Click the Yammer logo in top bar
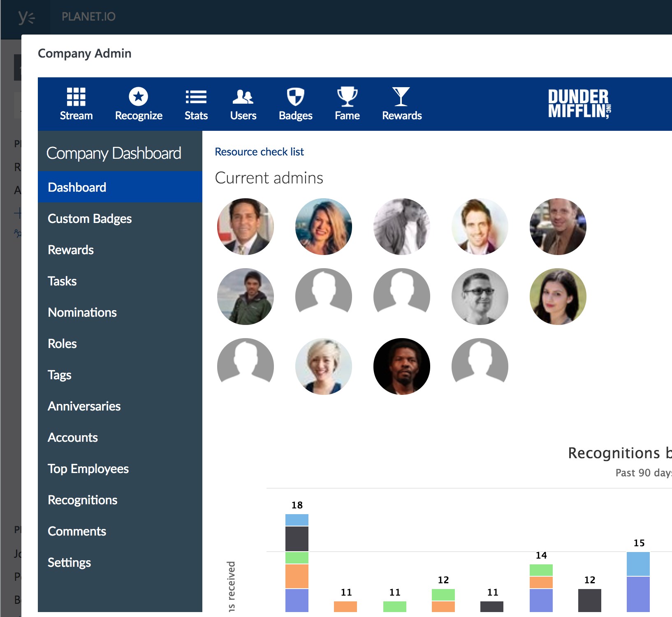This screenshot has width=672, height=617. click(26, 17)
